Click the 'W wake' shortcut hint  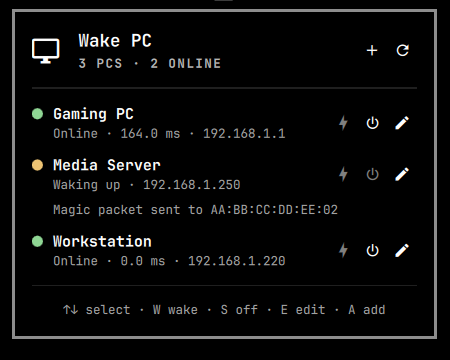pyautogui.click(x=175, y=310)
